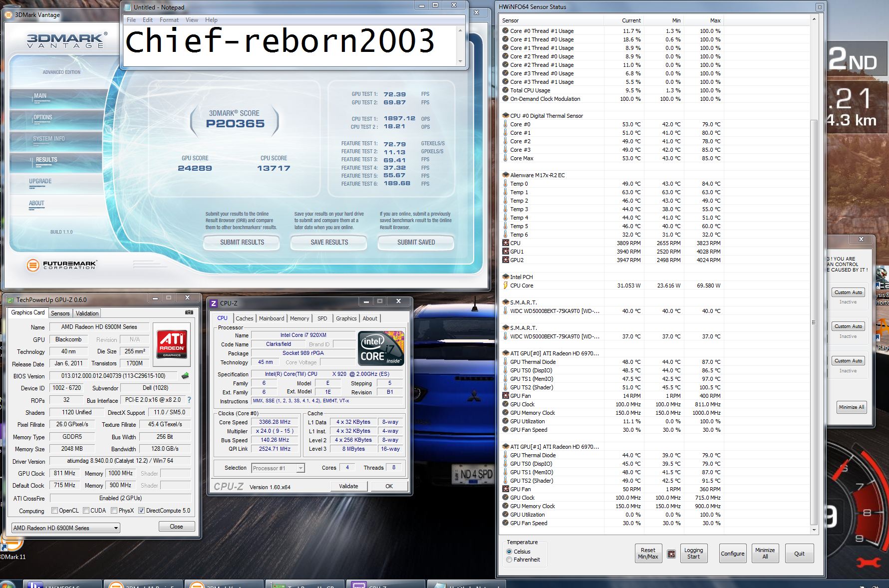
Task: Click the P20365 3DMark score
Action: tap(235, 123)
